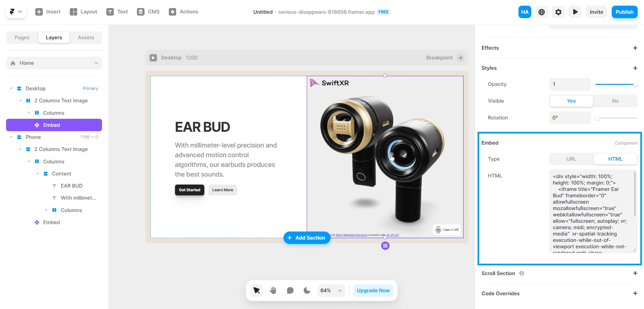Open the Framer logo main menu
Image resolution: width=644 pixels, height=309 pixels.
tap(16, 12)
